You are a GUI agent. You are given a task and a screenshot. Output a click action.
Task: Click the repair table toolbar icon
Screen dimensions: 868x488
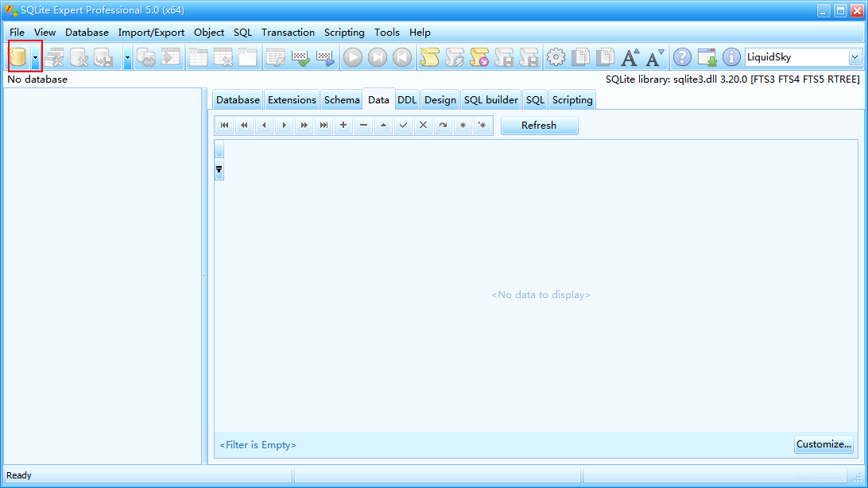tap(54, 57)
